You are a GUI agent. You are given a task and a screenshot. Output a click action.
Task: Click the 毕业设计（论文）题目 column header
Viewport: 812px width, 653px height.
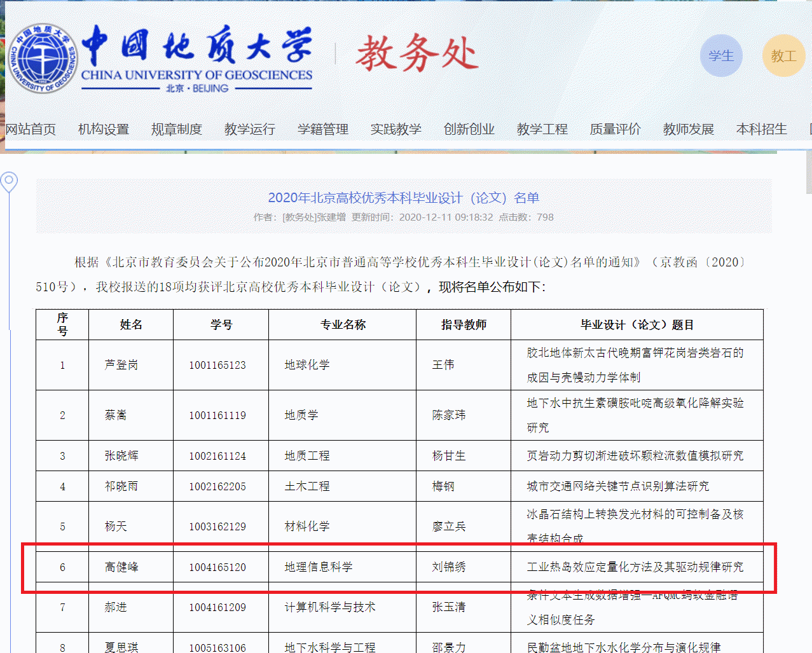tap(637, 325)
